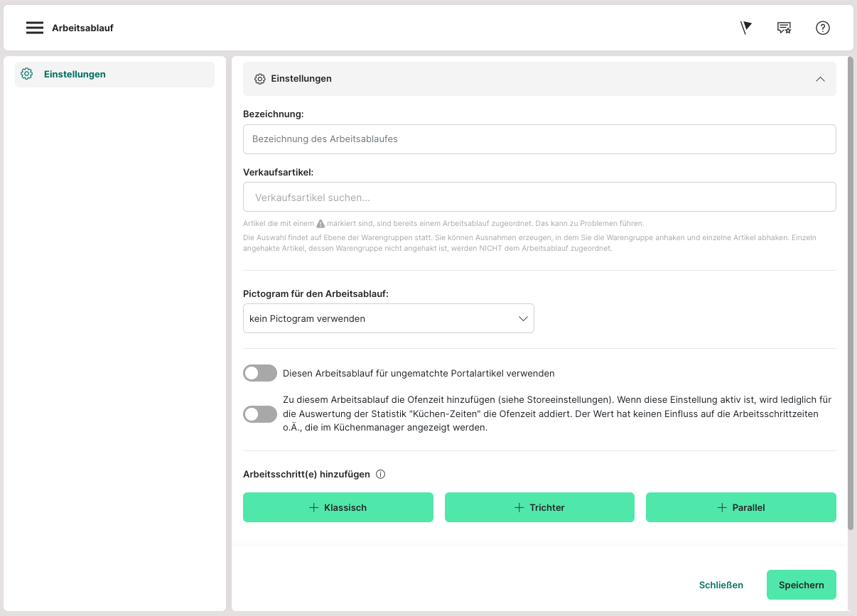Screen dimensions: 857x616
Task: Select Einstellungen in the left sidebar
Action: (x=75, y=74)
